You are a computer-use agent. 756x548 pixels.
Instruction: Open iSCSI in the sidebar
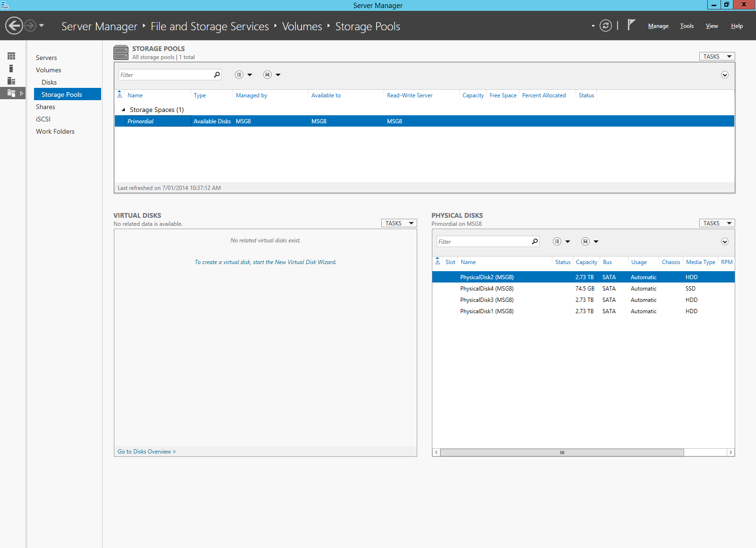pos(43,119)
